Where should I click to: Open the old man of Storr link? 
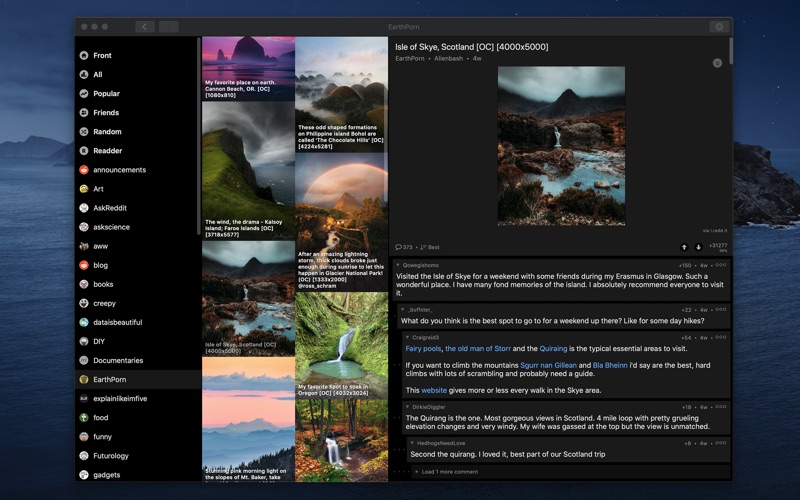[x=478, y=349]
